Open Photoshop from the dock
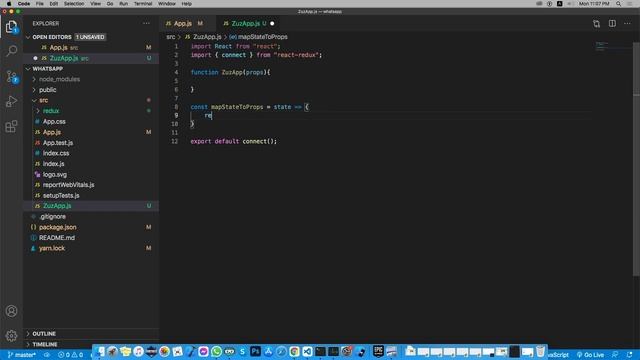 tap(255, 351)
